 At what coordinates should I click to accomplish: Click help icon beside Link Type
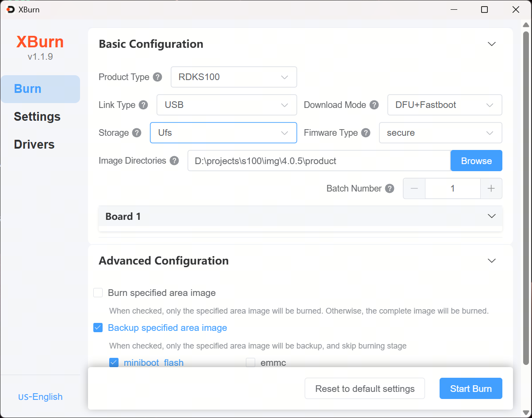tap(143, 105)
